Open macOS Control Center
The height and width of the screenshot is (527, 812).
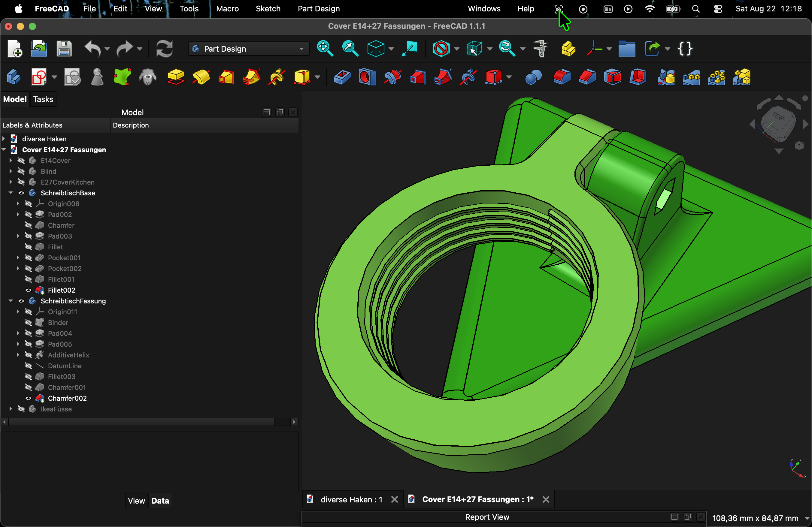tap(718, 9)
